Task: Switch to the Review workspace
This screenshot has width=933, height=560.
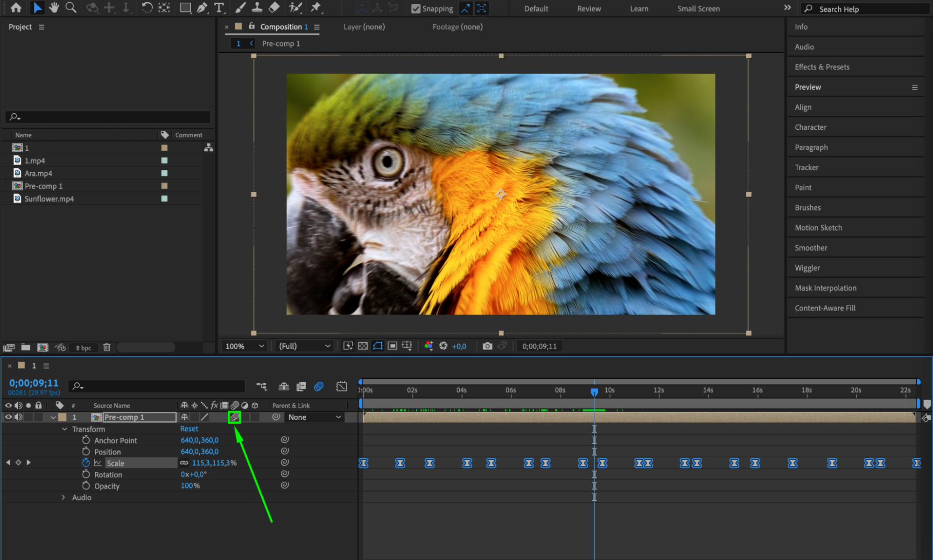Action: point(589,8)
